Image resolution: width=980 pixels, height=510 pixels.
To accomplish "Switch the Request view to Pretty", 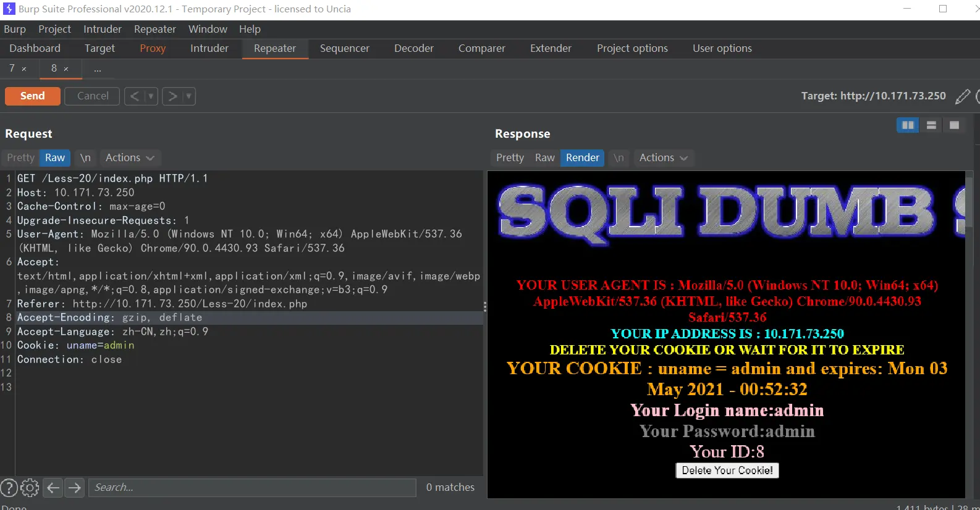I will [20, 158].
